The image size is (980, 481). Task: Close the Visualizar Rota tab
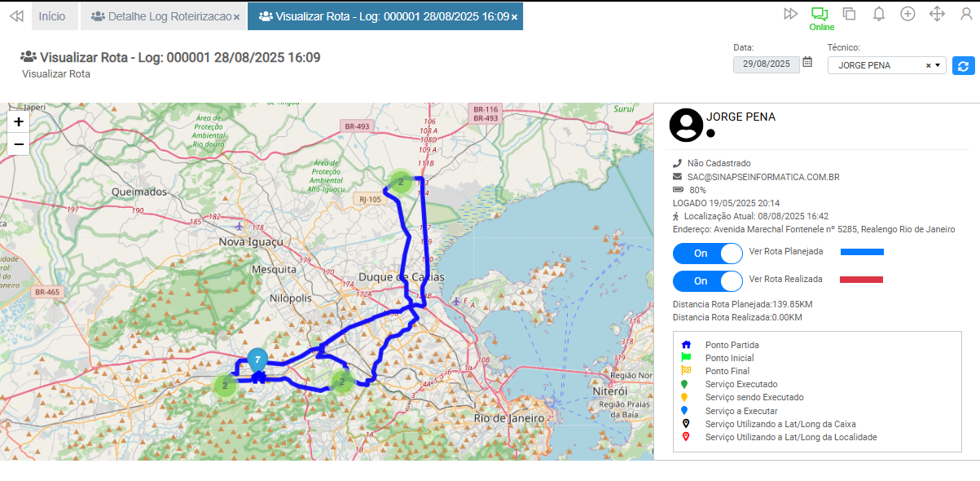click(514, 17)
